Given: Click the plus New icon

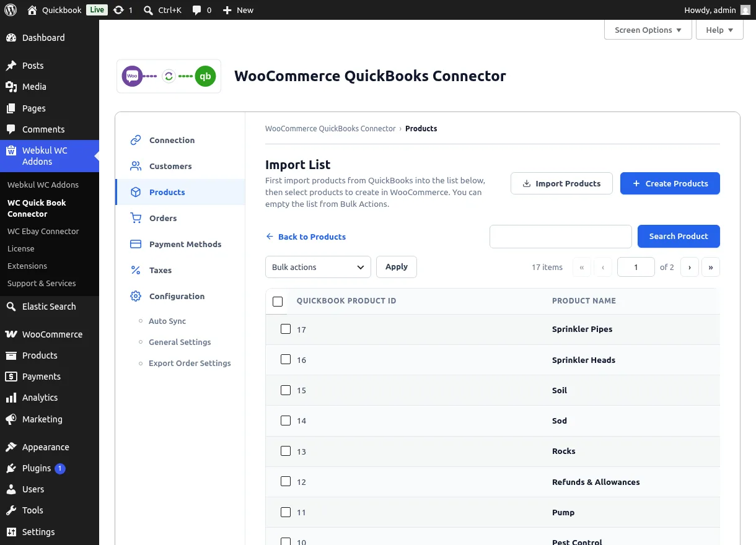Looking at the screenshot, I should coord(227,10).
